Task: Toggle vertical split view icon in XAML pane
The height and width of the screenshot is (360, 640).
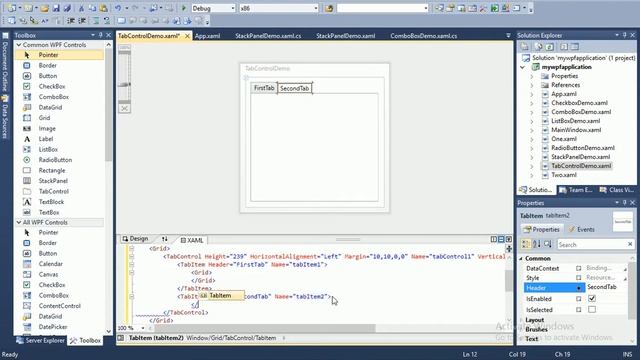Action: pyautogui.click(x=493, y=239)
